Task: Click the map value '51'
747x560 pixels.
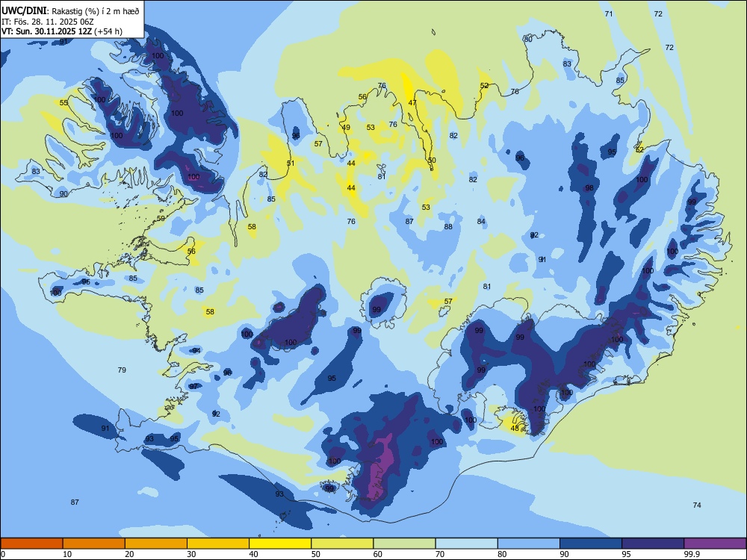Action: 291,163
